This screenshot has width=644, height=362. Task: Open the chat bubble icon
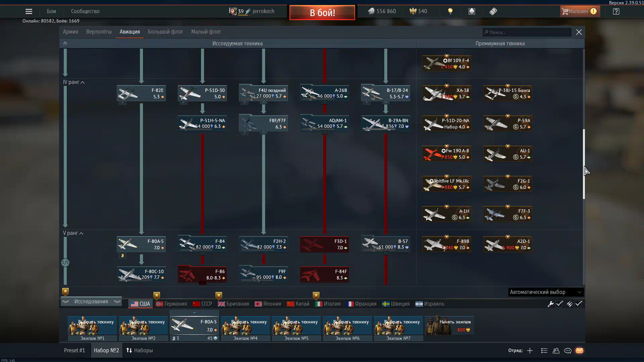click(568, 351)
